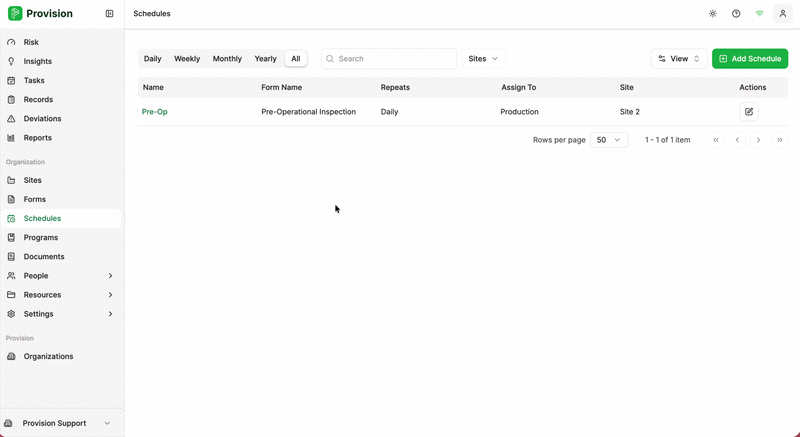Open Insights in the sidebar

(x=37, y=61)
